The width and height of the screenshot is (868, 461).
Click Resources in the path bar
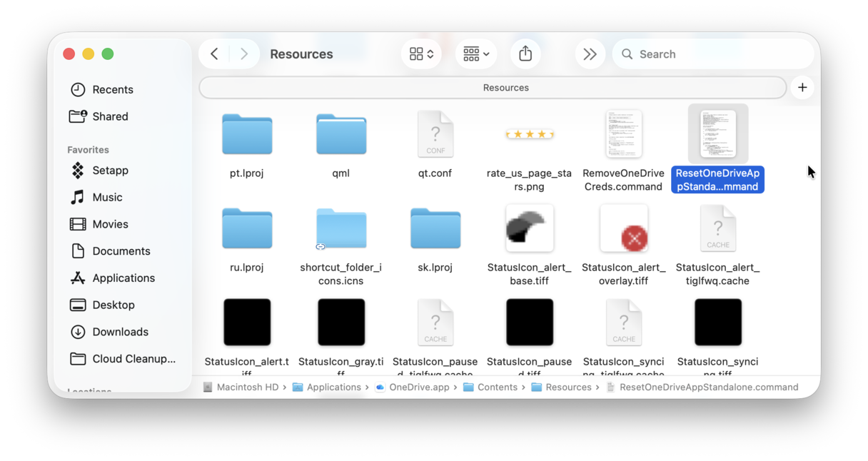tap(561, 387)
